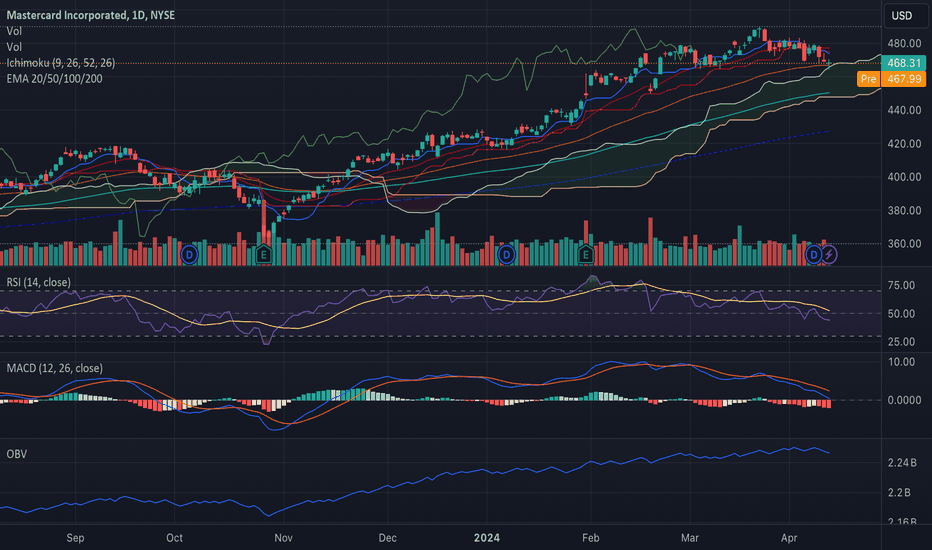
Task: Click the 440.00 price axis label
Action: pos(904,110)
